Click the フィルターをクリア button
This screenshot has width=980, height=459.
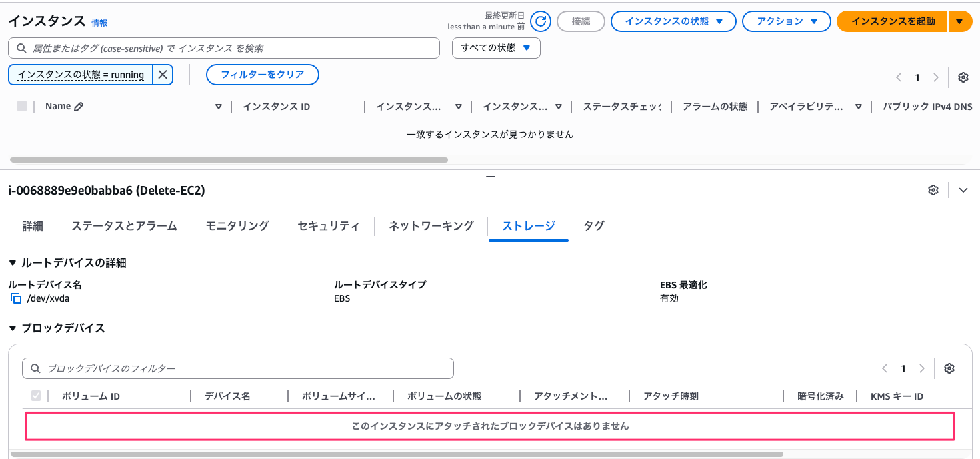click(262, 75)
